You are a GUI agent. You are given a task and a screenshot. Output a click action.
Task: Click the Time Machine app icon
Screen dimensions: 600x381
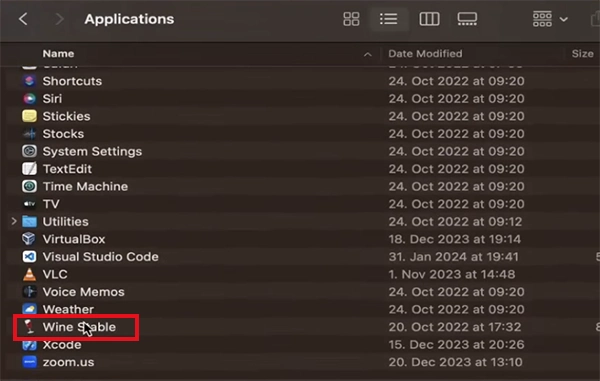point(29,186)
